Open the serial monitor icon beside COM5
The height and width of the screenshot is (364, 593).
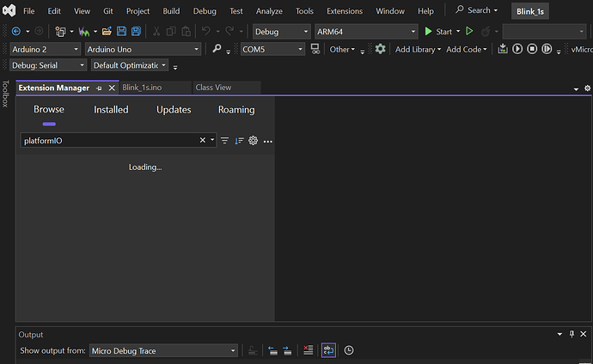315,49
